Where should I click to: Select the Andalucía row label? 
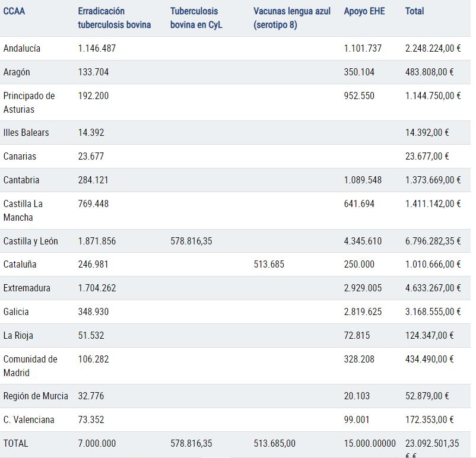(22, 48)
